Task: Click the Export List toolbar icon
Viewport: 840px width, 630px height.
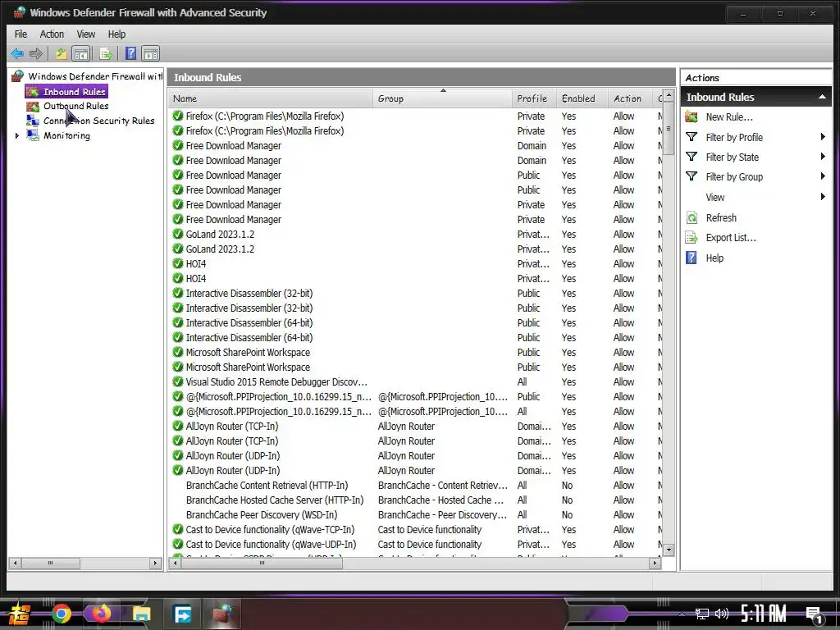Action: pos(106,53)
